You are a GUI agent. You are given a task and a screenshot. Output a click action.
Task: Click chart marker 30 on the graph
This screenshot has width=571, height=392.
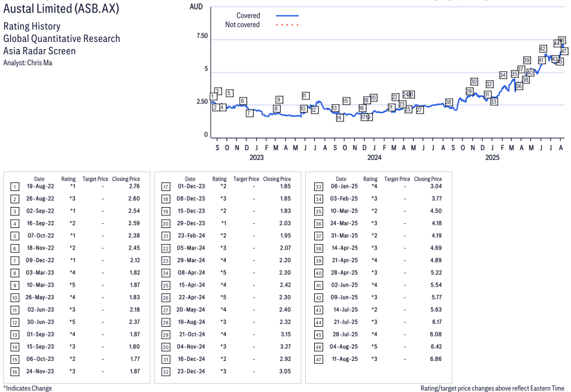[474, 81]
